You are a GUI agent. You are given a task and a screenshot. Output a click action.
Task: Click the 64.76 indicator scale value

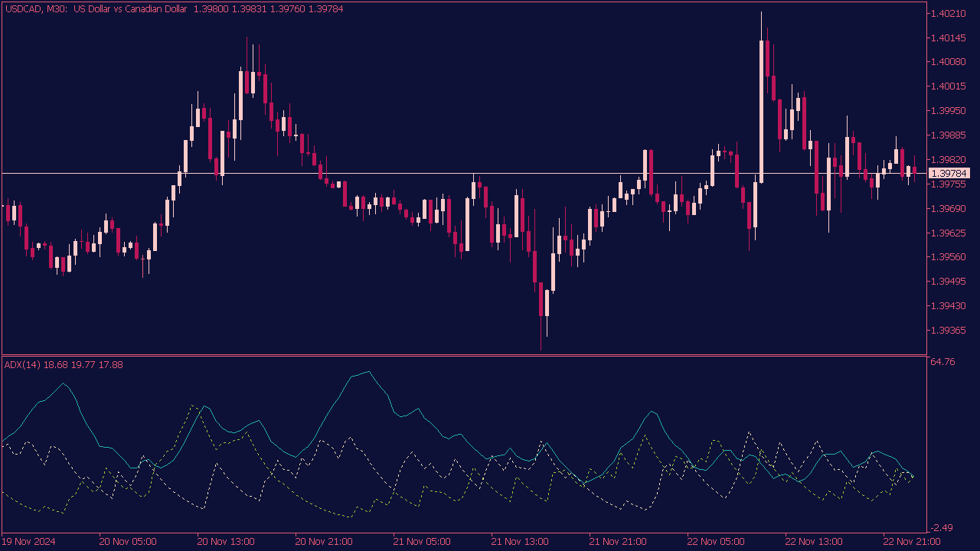[942, 362]
